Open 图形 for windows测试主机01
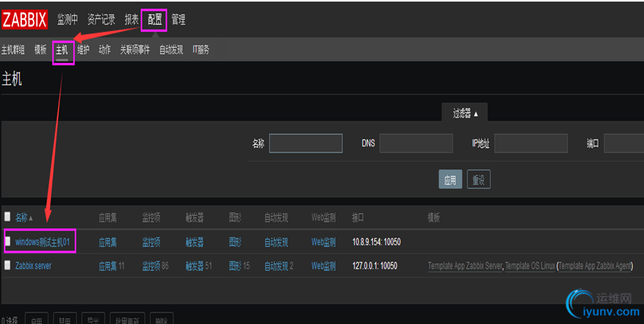644x324 pixels. click(236, 242)
